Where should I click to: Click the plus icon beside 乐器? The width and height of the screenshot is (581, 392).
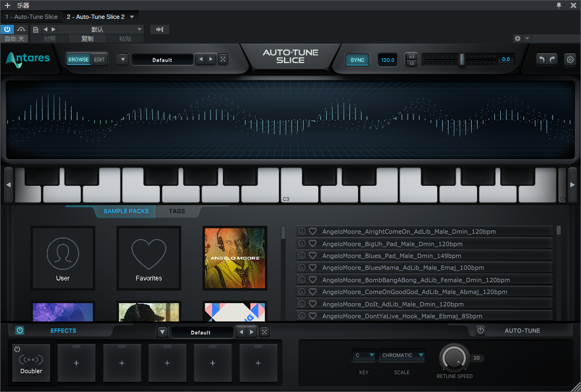coord(8,5)
